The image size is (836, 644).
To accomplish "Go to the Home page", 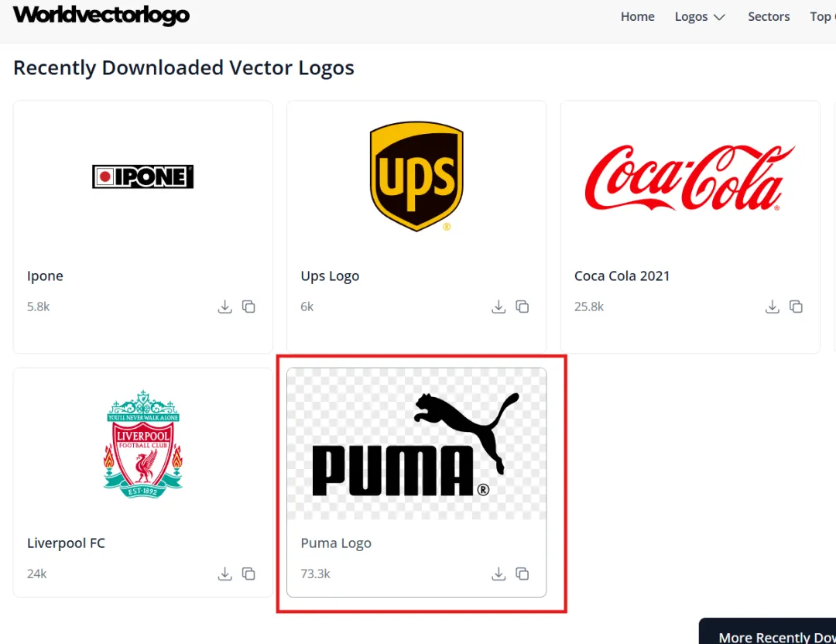I will 637,17.
